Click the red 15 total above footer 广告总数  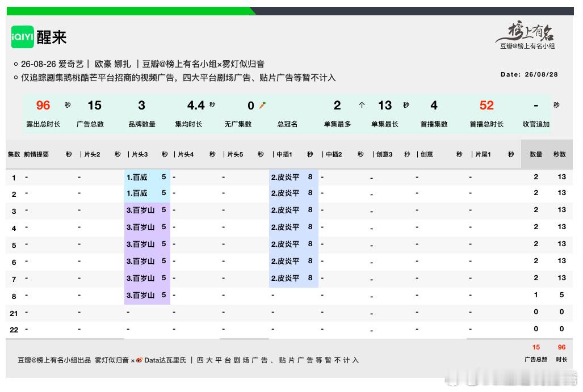(536, 347)
